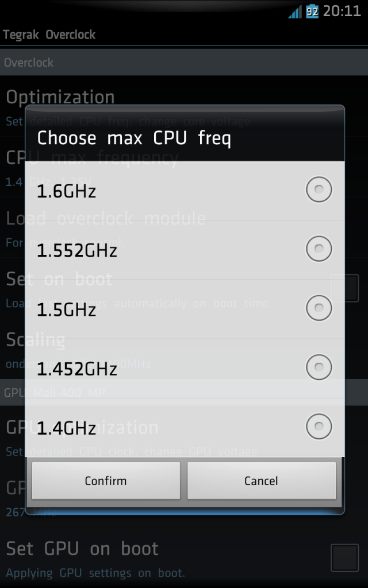Click the 20:11 clock in status bar

(342, 11)
